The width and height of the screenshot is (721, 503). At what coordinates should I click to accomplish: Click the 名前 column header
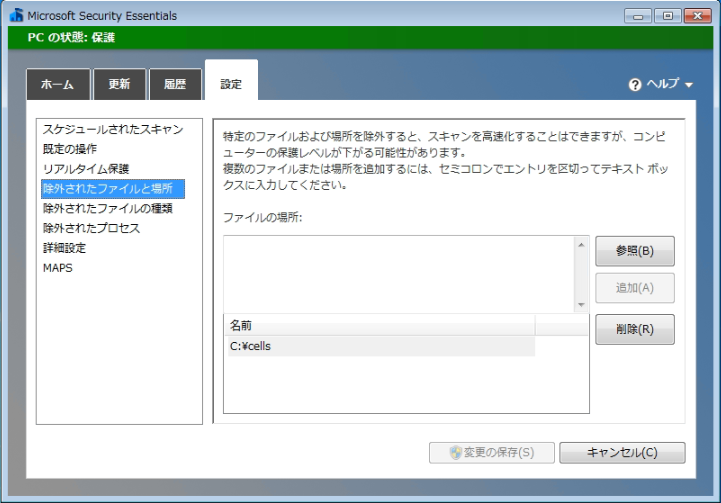pos(381,326)
